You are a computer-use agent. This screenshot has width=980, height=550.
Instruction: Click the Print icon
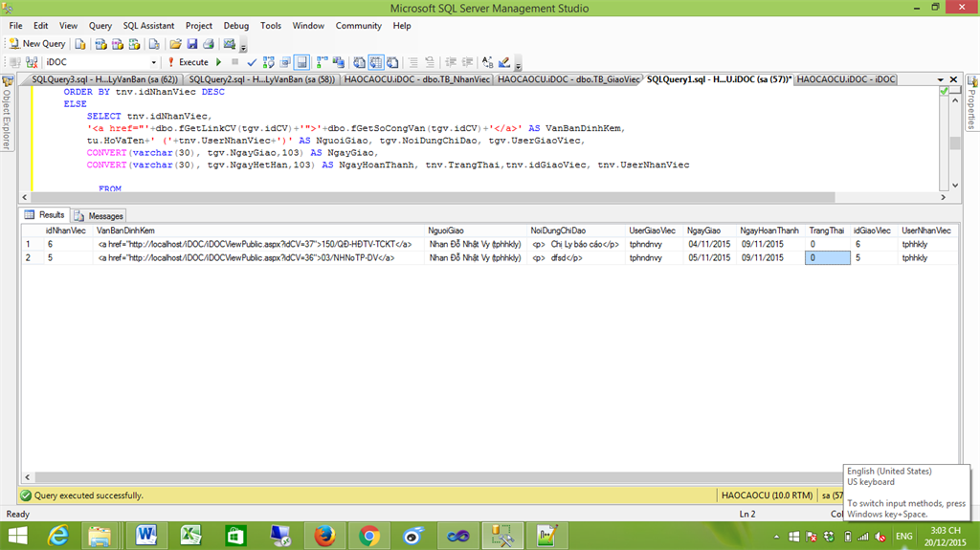209,44
